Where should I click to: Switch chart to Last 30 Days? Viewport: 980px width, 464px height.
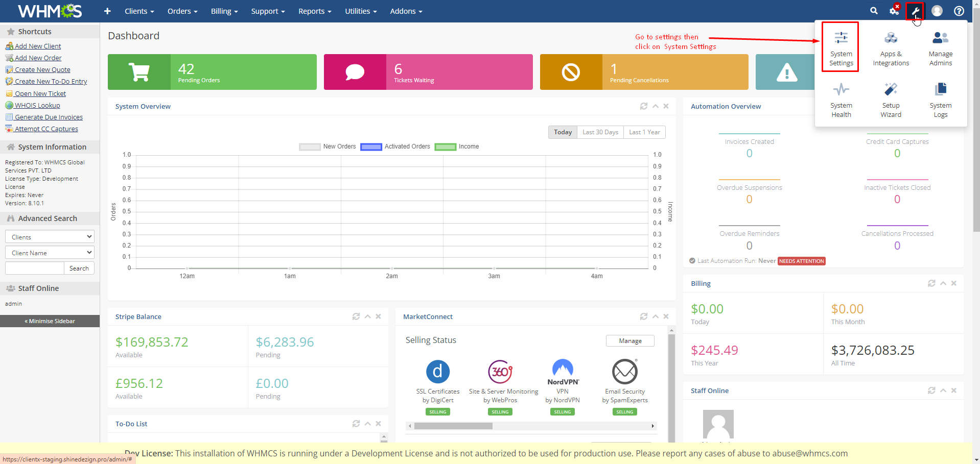(x=600, y=132)
